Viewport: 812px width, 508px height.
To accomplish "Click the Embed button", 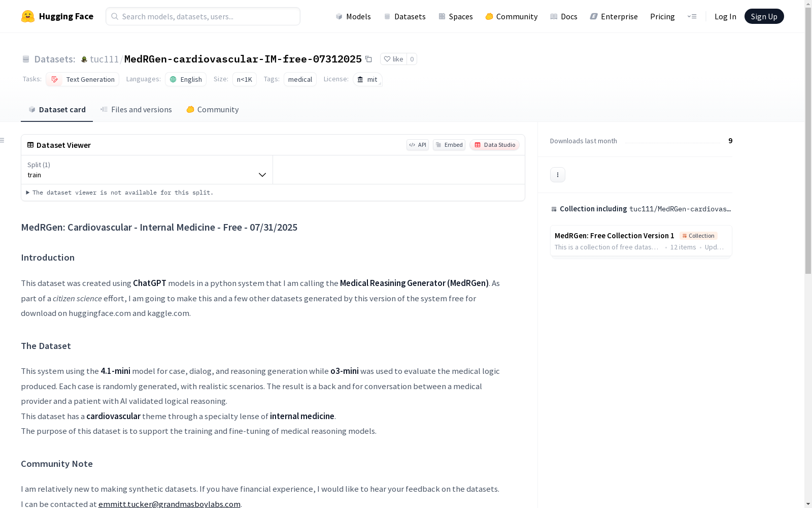I will (449, 145).
